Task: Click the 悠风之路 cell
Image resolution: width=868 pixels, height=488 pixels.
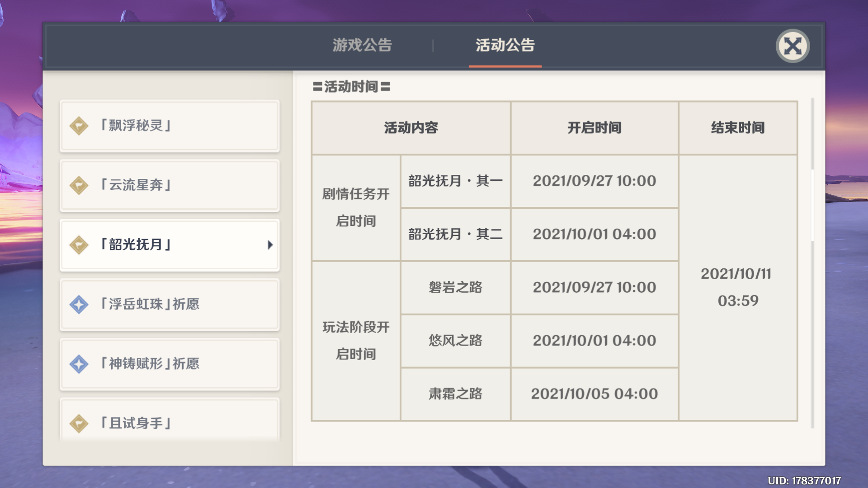Action: click(x=455, y=341)
